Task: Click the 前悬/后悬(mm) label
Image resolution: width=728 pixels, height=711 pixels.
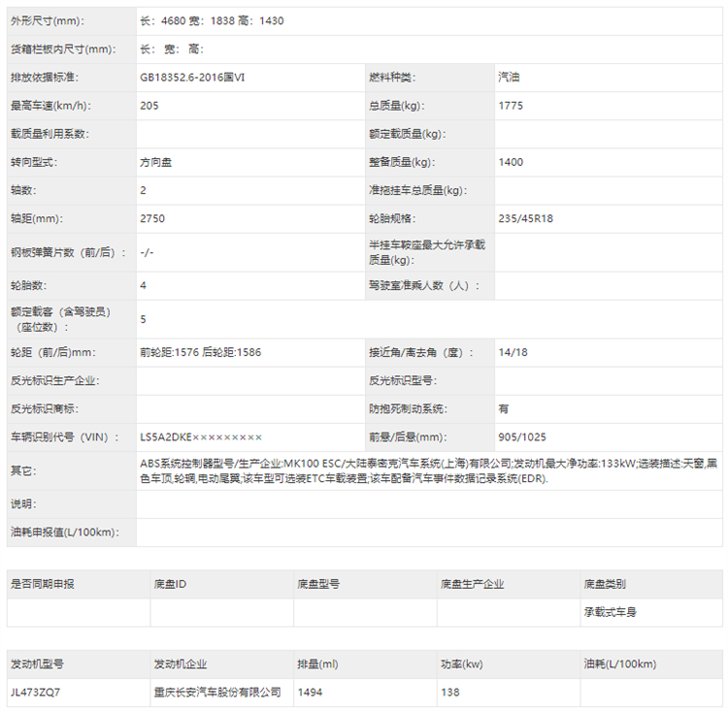Action: click(408, 437)
